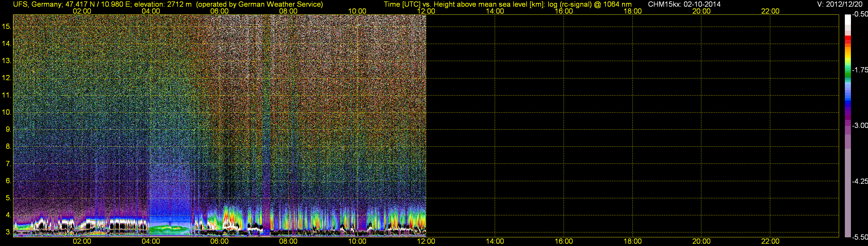The width and height of the screenshot is (868, 246).
Task: Select the 3 km height label
Action: (8, 232)
